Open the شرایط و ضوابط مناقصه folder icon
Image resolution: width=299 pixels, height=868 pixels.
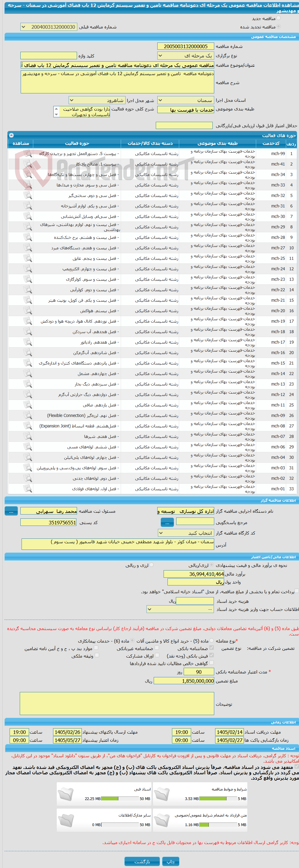pos(162,795)
